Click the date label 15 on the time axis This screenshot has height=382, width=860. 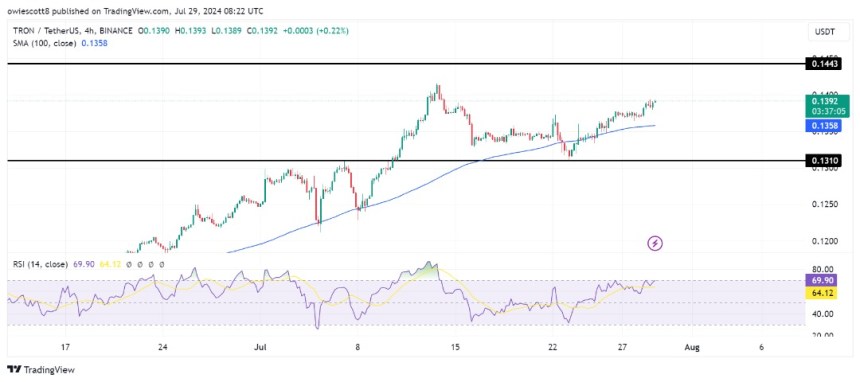click(x=455, y=347)
